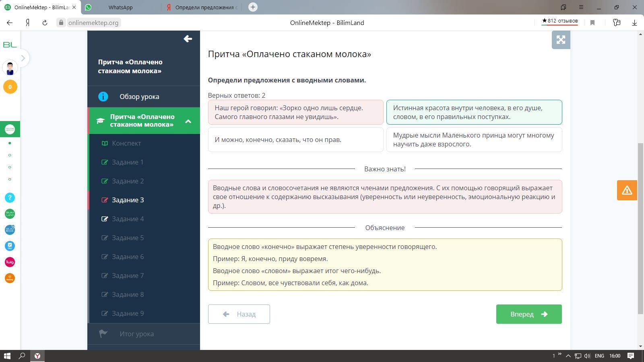This screenshot has width=644, height=362.
Task: Click the graduation cap lesson icon
Action: (x=100, y=121)
